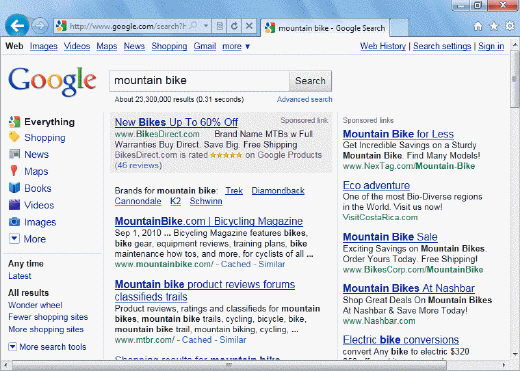Click the Shopping tag icon in sidebar
This screenshot has height=371, width=520.
point(14,137)
